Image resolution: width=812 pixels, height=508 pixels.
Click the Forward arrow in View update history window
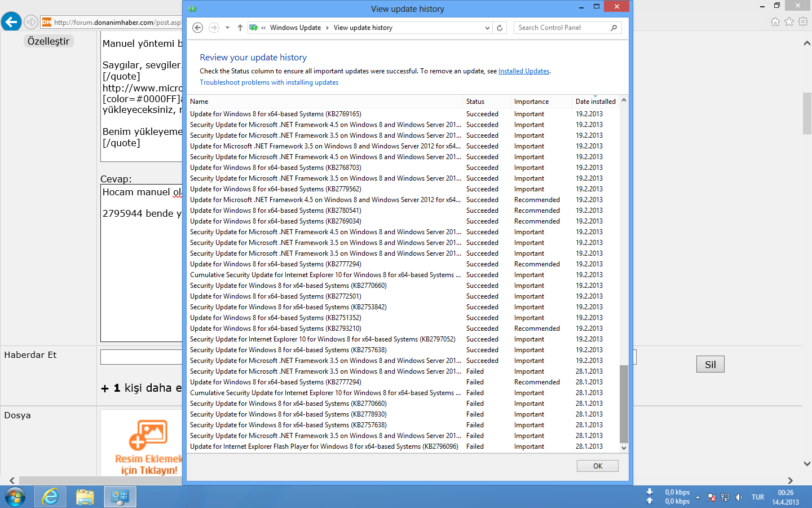coord(214,28)
